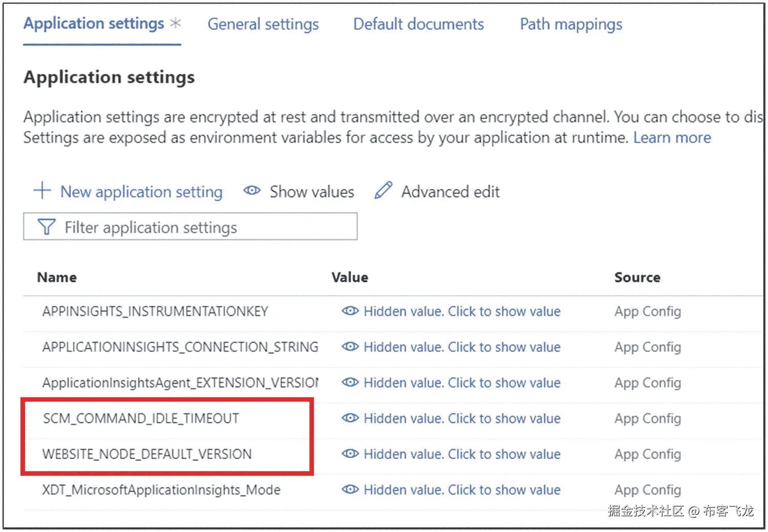
Task: Show the ApplicationInsightsAgent_EXTENSION_VERSION value using eye icon
Action: coord(350,382)
